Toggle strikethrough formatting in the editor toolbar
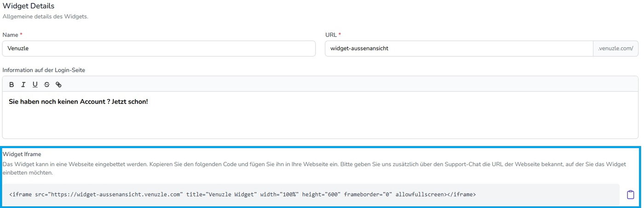The image size is (644, 208). click(46, 85)
